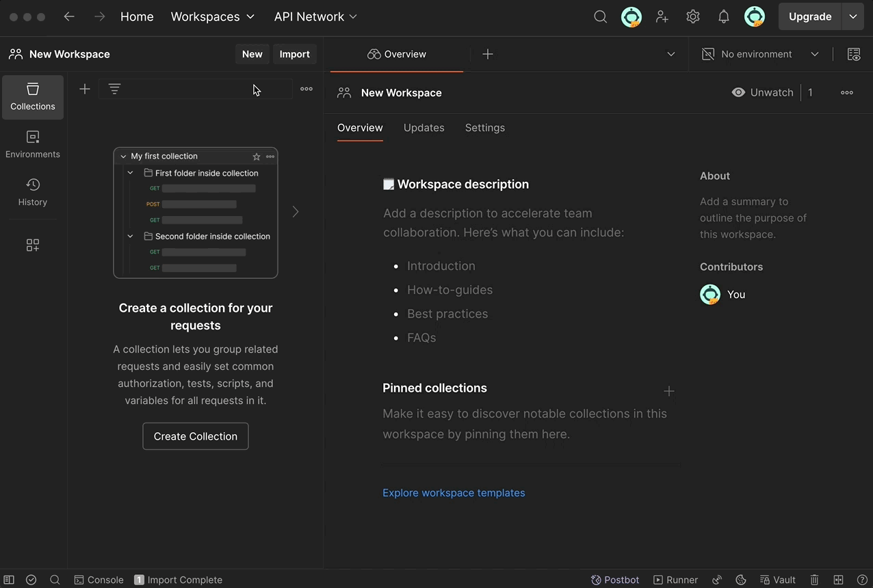Click the configure workspace sidebar icon
The width and height of the screenshot is (873, 588).
click(33, 245)
